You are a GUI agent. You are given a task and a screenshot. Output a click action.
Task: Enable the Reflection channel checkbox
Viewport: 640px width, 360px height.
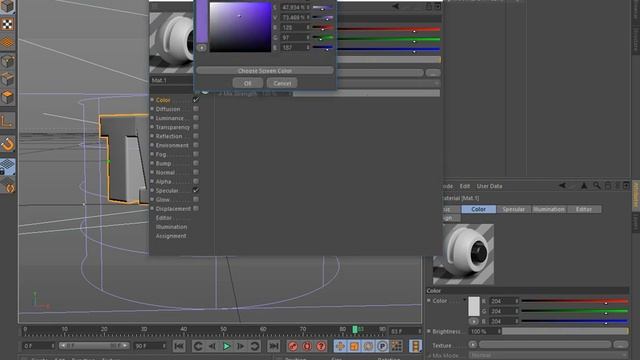point(196,136)
